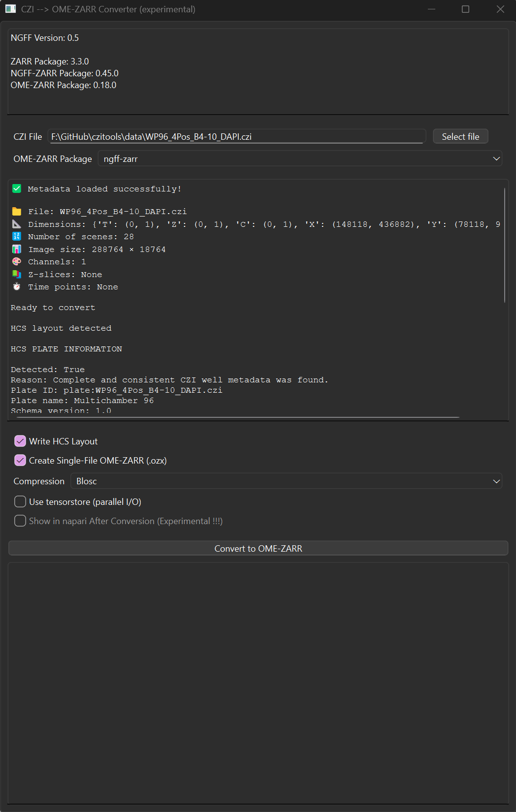Click the stopwatch icon beside Time points
The height and width of the screenshot is (812, 516).
[17, 286]
